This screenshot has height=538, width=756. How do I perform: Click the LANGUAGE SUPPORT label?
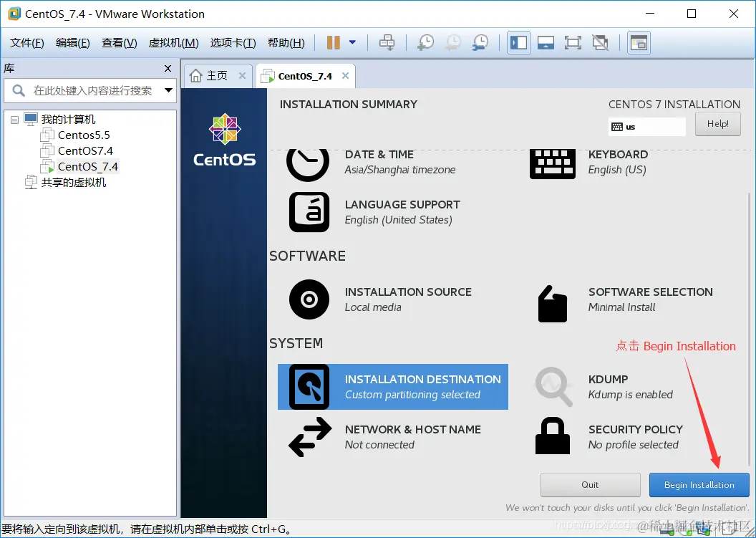402,205
